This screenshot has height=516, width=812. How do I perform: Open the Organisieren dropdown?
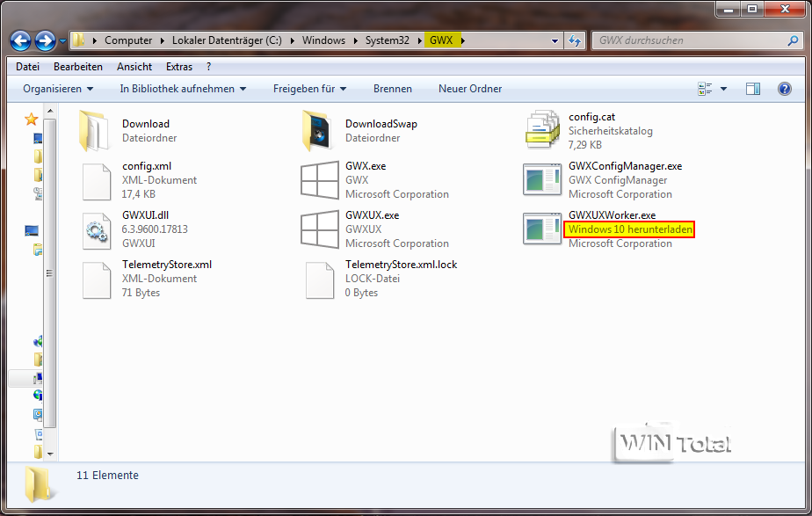click(58, 89)
